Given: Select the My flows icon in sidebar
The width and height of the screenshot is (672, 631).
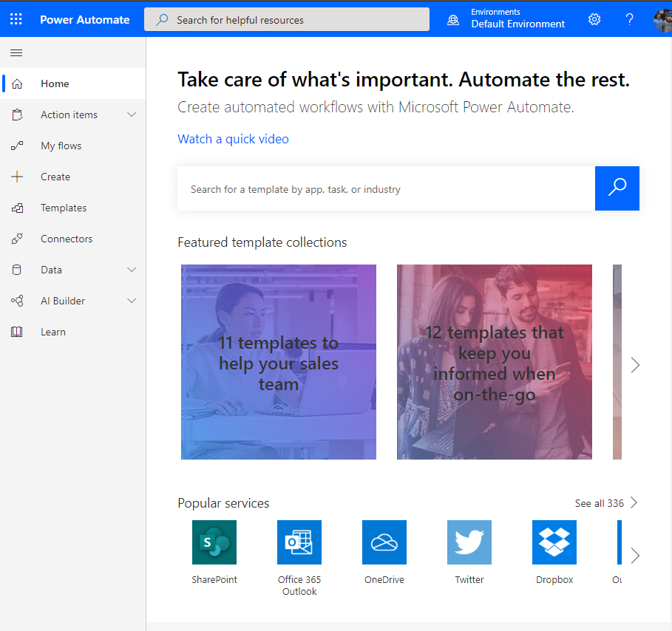Looking at the screenshot, I should (19, 146).
